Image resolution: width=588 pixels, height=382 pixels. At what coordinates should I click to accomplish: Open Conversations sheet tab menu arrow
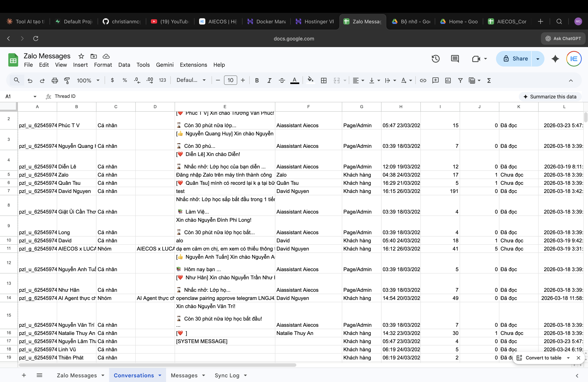(x=160, y=375)
